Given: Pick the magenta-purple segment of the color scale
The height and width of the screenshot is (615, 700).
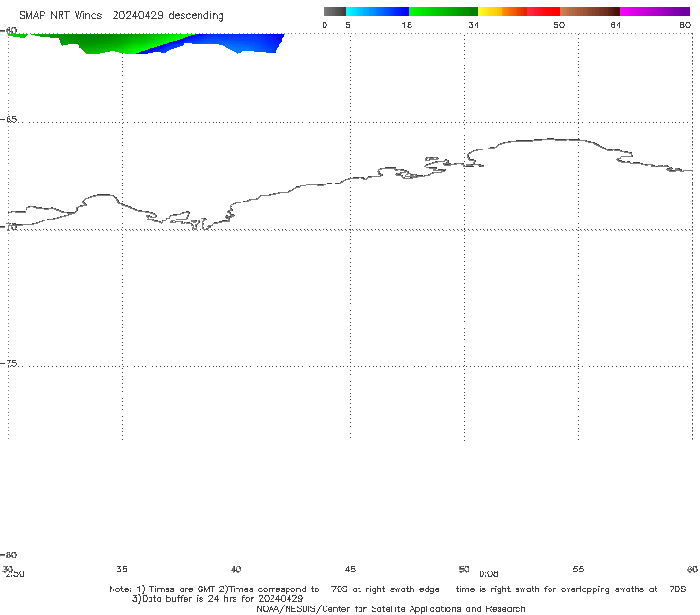Looking at the screenshot, I should (655, 11).
